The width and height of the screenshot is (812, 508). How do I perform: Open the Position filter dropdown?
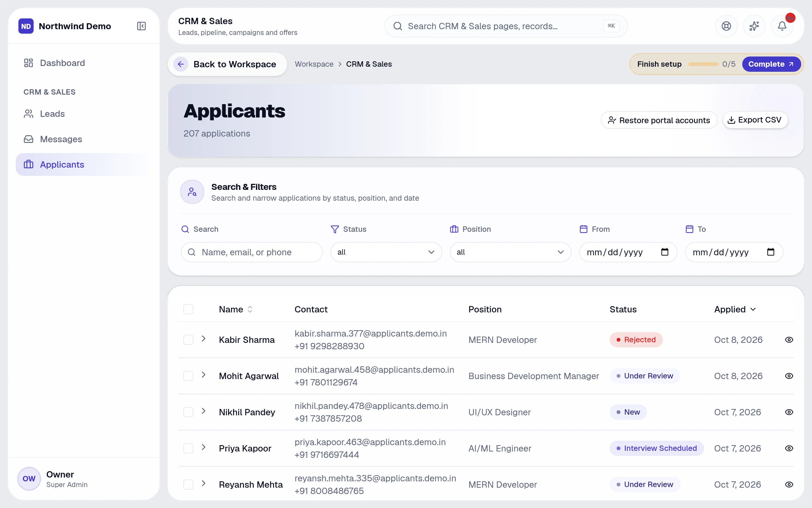coord(510,252)
